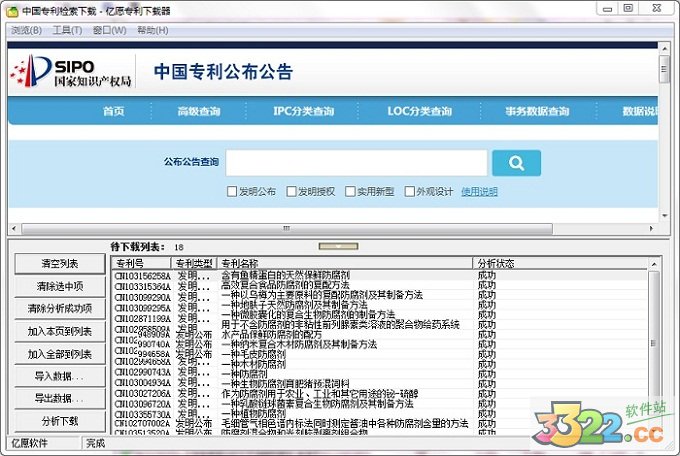Viewport: 680px width, 456px height.
Task: Select row CN103027206A
Action: 380,394
